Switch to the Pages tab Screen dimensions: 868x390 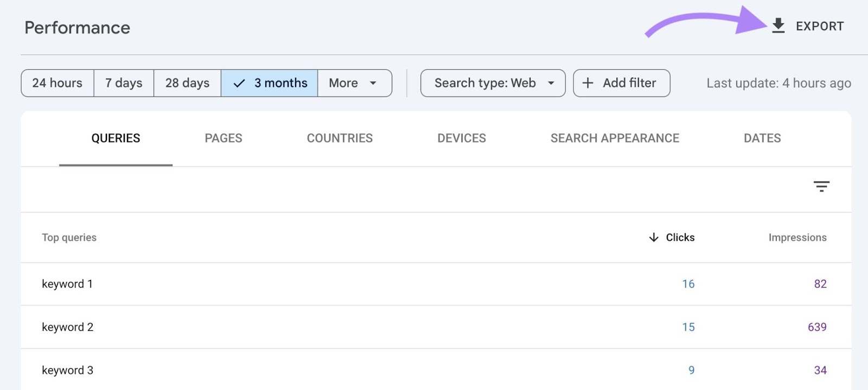(224, 138)
